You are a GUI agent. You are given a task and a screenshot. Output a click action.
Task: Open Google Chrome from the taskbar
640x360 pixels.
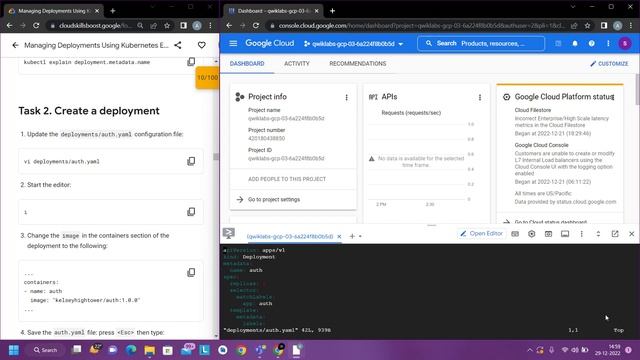click(x=241, y=350)
